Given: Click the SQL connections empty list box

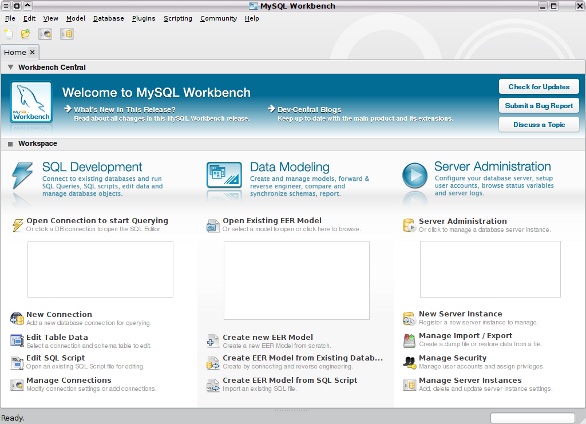Looking at the screenshot, I should pyautogui.click(x=100, y=269).
